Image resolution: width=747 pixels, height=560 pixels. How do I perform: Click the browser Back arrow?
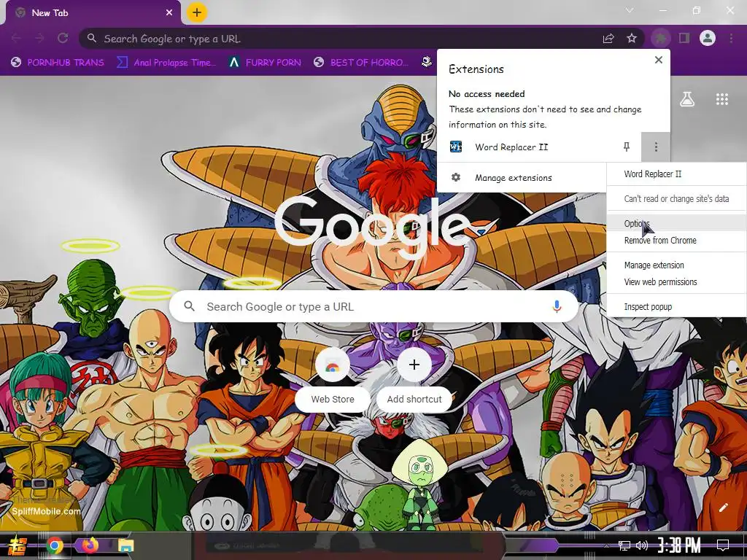(16, 38)
